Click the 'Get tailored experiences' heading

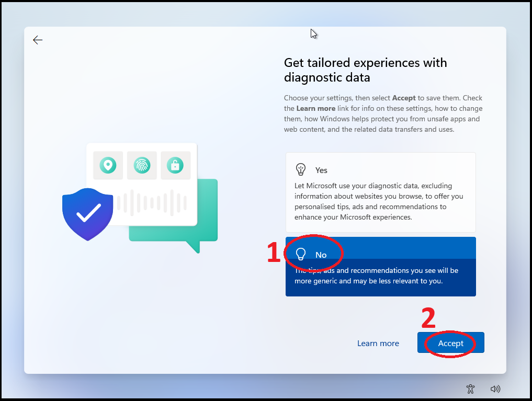coord(365,70)
